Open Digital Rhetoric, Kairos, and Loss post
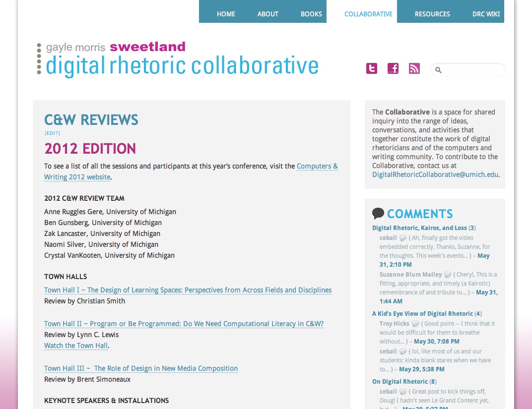 click(x=419, y=228)
